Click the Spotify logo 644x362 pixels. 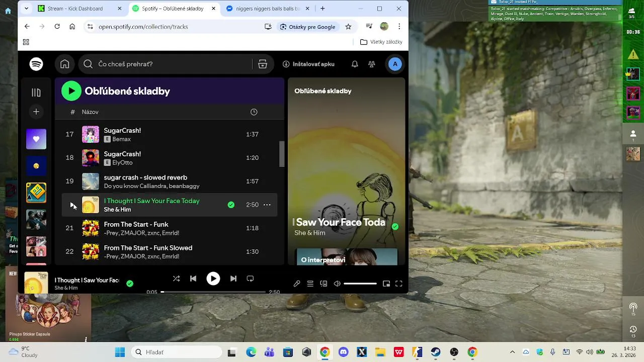tap(36, 64)
